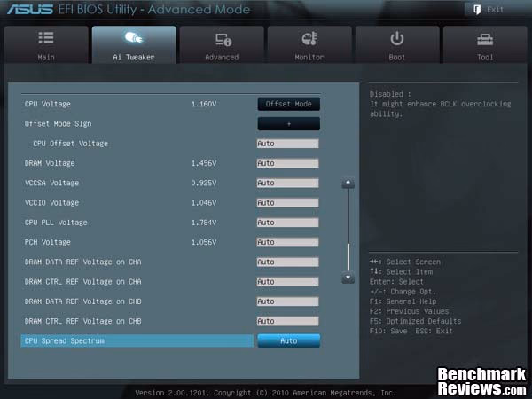Select the CPU Voltage label

(x=48, y=104)
